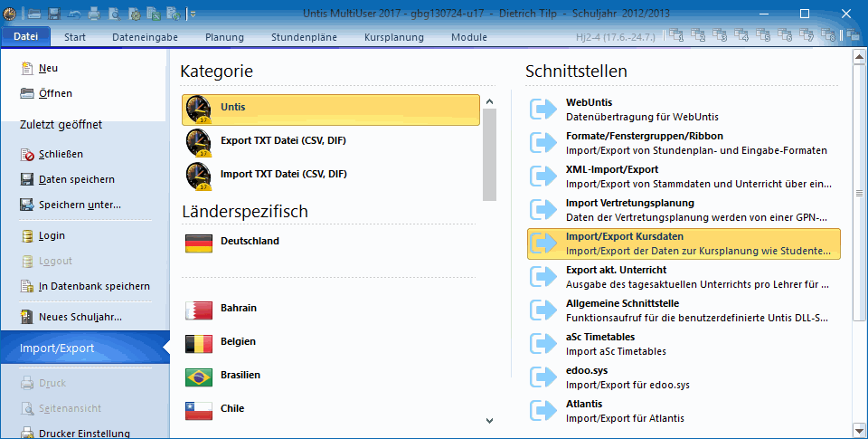The image size is (868, 439).
Task: Click the open folder icon in quick access toolbar
Action: [34, 14]
